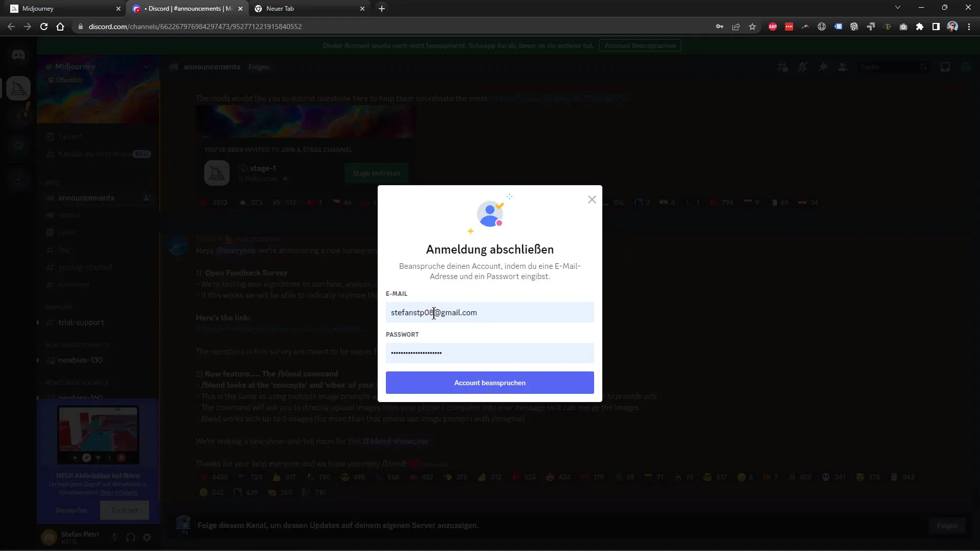
Task: Switch to the Neuer Tab browser tab
Action: pos(309,9)
